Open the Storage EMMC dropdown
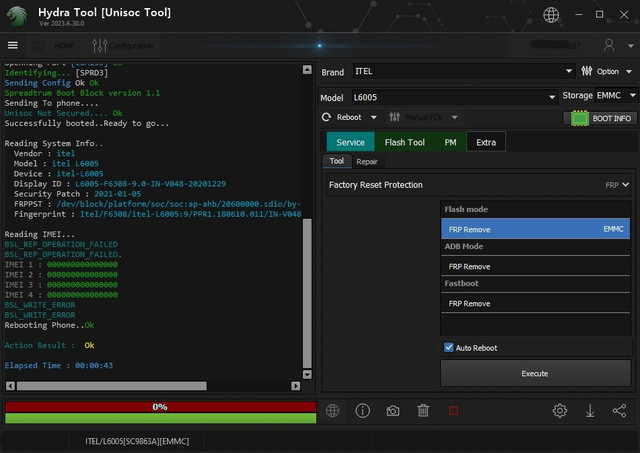The width and height of the screenshot is (640, 453). (616, 95)
